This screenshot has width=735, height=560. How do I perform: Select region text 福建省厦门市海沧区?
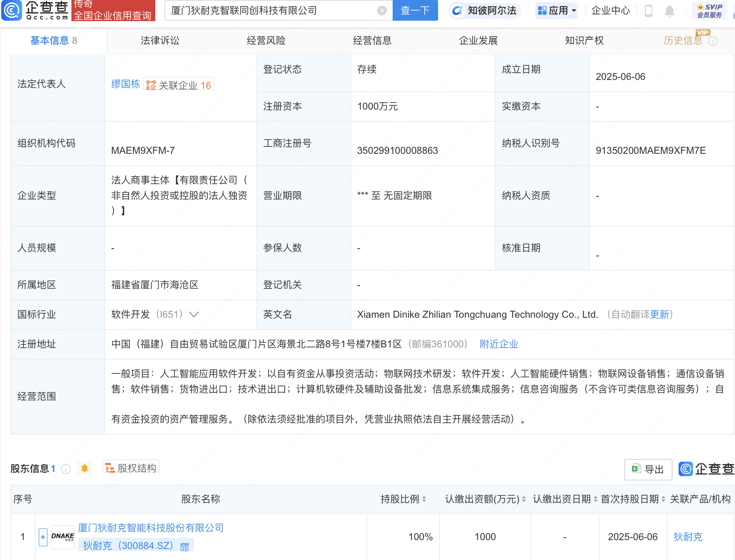coord(155,285)
